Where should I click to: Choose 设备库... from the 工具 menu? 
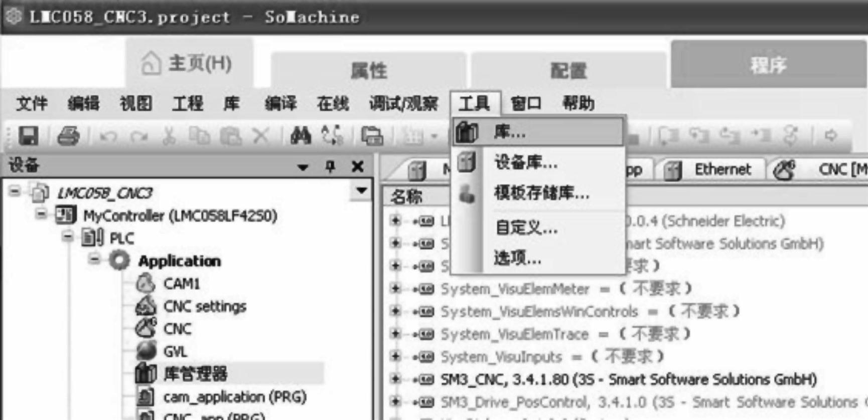coord(538,162)
